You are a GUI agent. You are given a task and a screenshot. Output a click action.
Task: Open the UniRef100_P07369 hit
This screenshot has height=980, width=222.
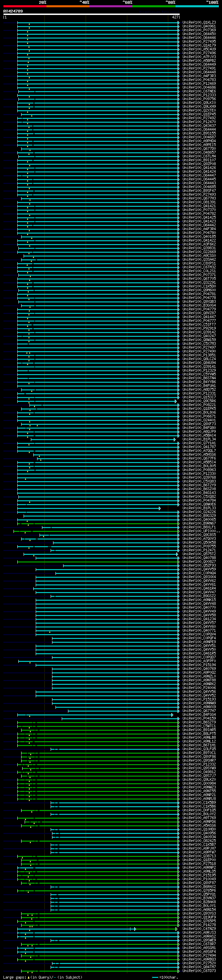click(x=199, y=30)
